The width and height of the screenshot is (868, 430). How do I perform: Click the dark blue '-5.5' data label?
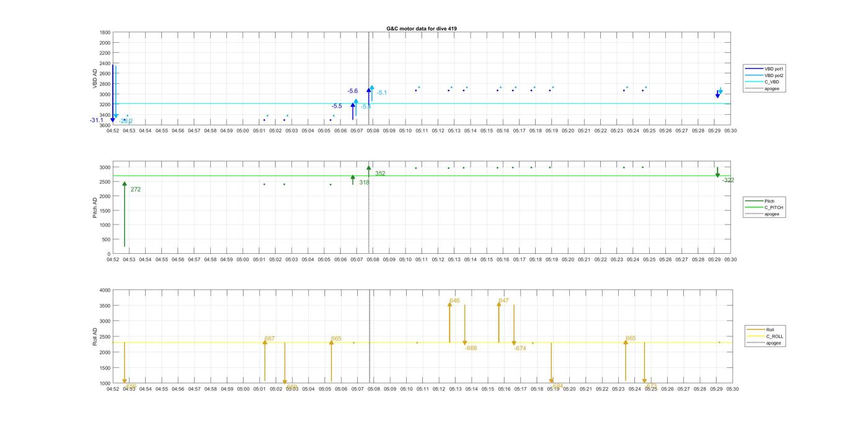[x=337, y=106]
